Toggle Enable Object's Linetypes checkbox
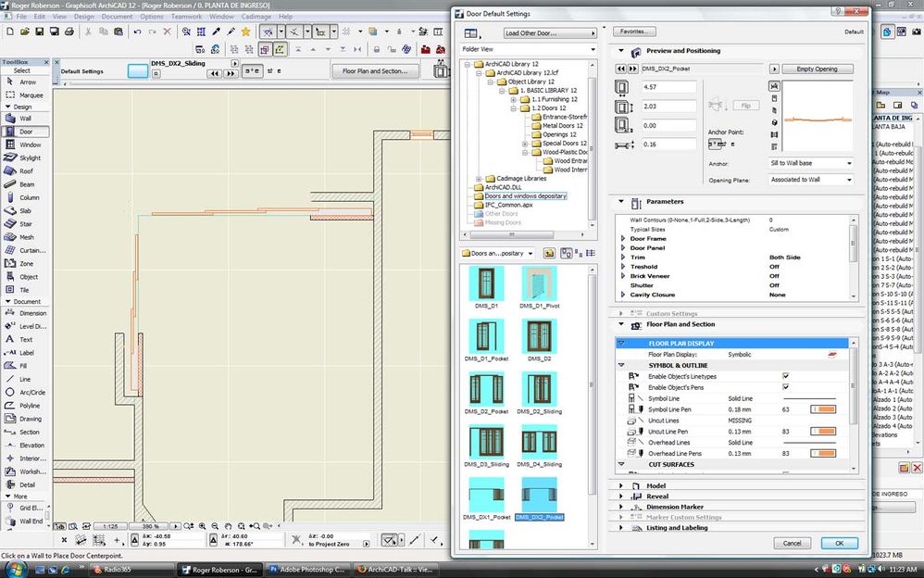Image resolution: width=924 pixels, height=578 pixels. pos(785,376)
